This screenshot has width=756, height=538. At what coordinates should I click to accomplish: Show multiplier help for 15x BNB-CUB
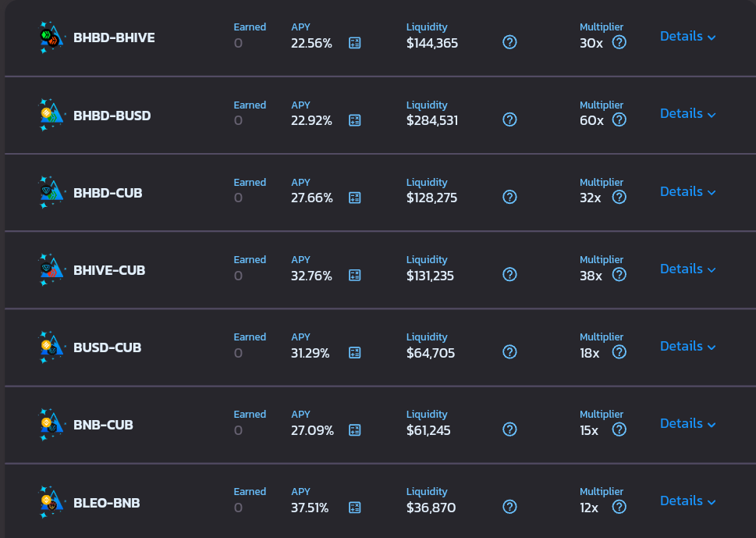pyautogui.click(x=619, y=429)
